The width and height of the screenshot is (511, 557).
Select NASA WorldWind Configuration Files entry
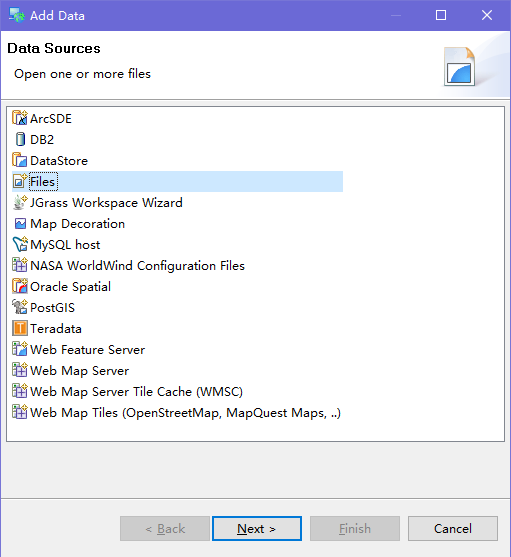pos(129,266)
